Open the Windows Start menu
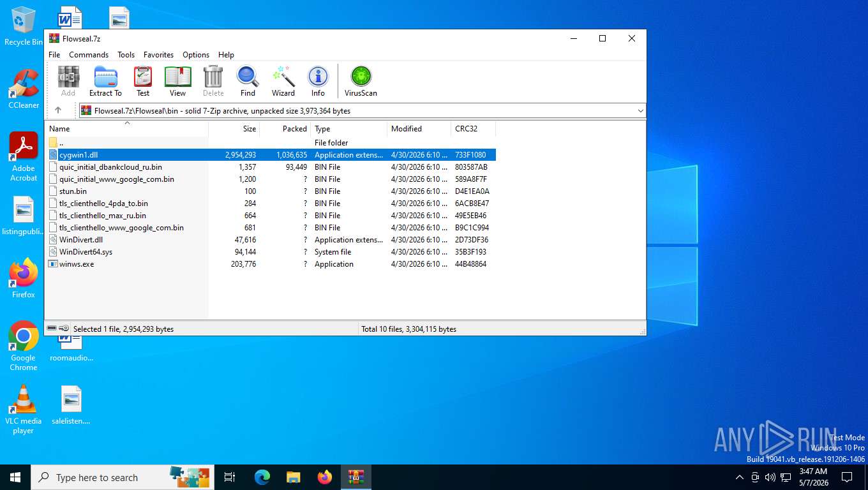The width and height of the screenshot is (868, 490). 15,477
